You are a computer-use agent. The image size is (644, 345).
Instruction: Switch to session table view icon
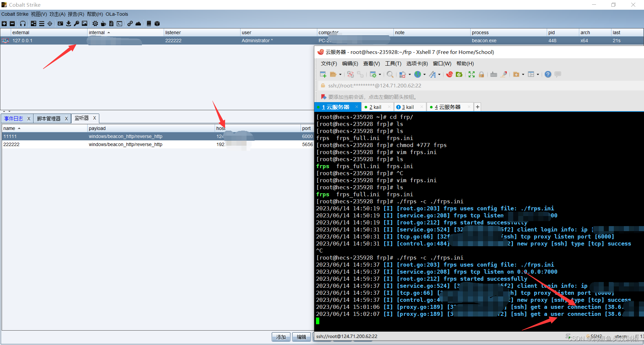[x=42, y=23]
